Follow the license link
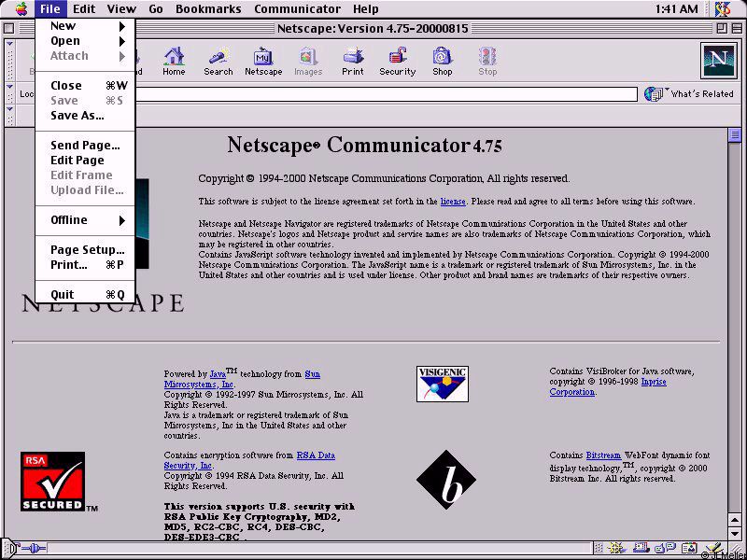Screen dimensions: 747x560 tap(453, 202)
